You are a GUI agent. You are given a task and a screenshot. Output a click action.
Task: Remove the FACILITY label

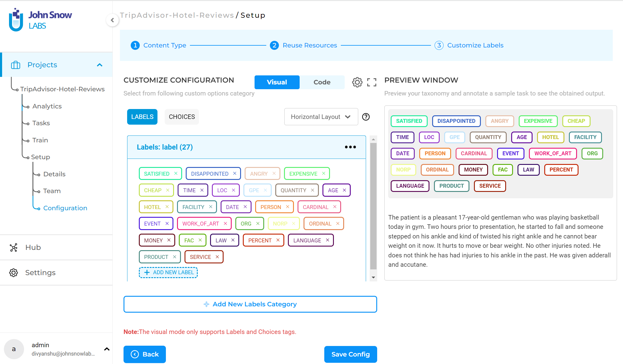tap(211, 207)
